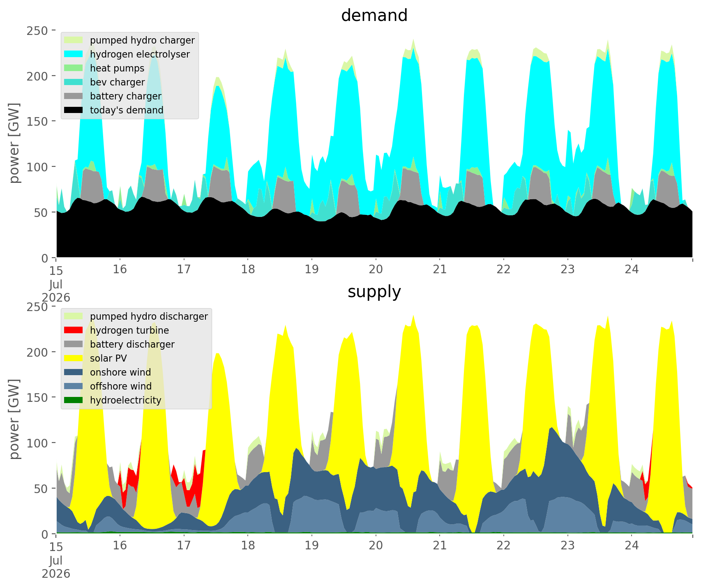
Task: Click the "battery discharger" legend label
Action: point(132,345)
